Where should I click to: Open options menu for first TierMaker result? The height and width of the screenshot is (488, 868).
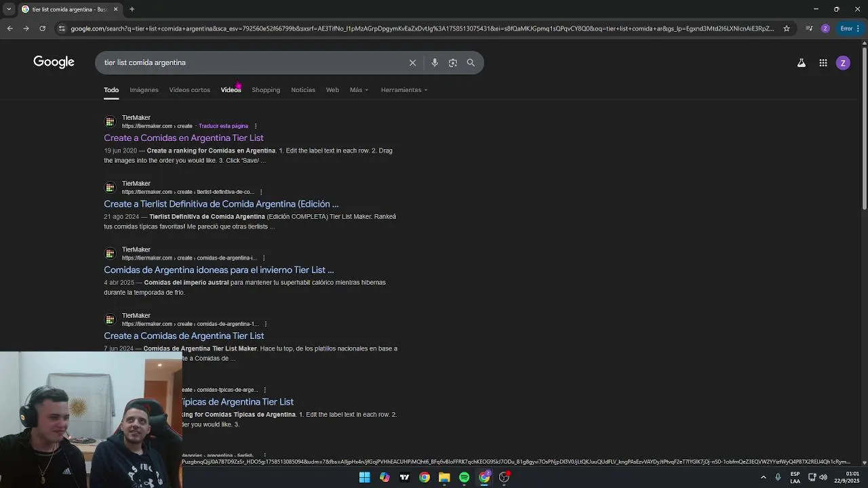(x=256, y=126)
